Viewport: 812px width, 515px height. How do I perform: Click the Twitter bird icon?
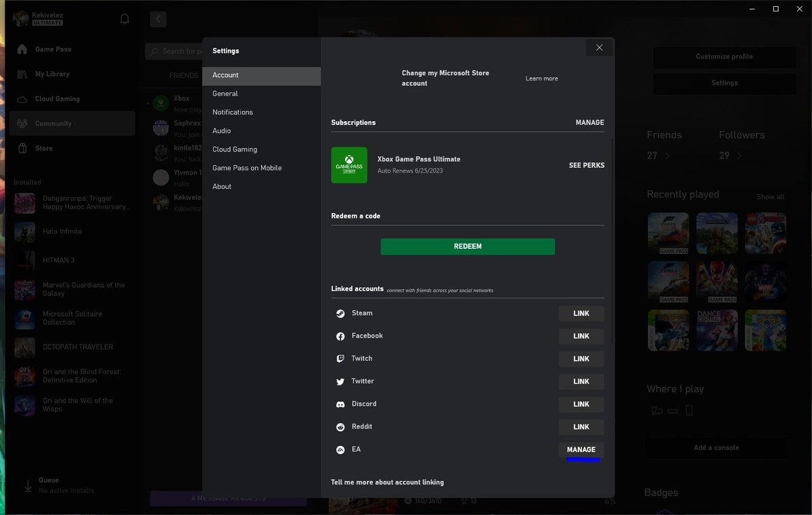340,382
